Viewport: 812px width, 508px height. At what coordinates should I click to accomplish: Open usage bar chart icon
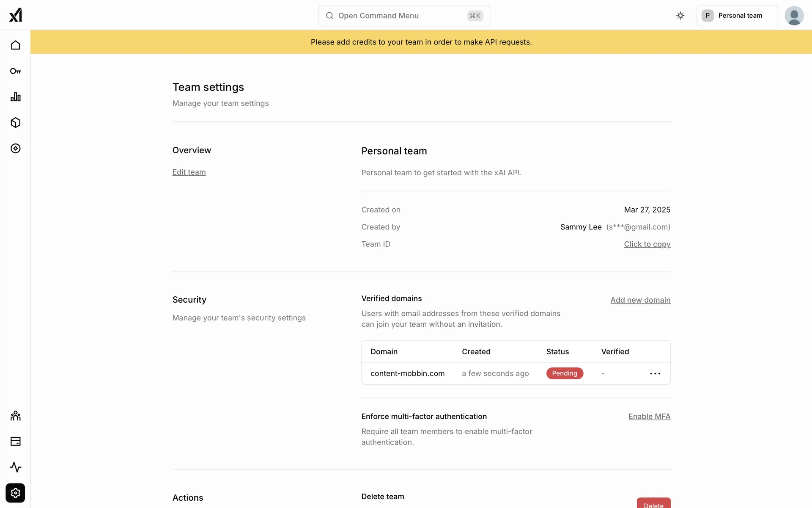coord(16,97)
